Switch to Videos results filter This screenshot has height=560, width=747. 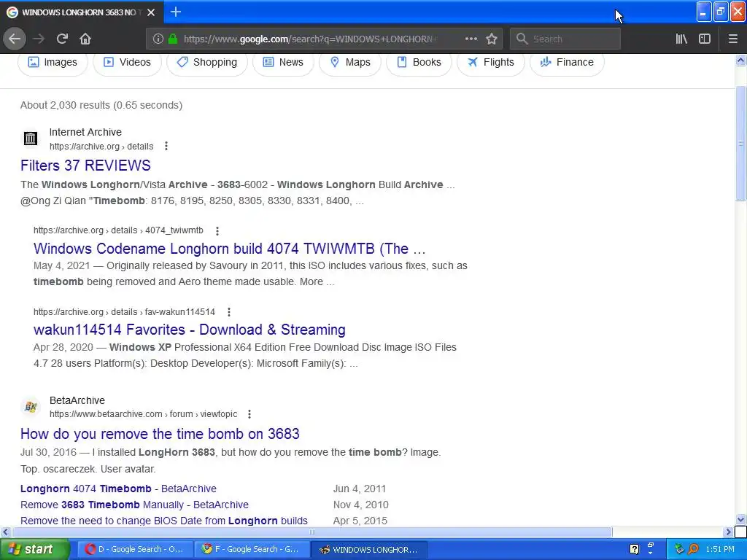[127, 63]
